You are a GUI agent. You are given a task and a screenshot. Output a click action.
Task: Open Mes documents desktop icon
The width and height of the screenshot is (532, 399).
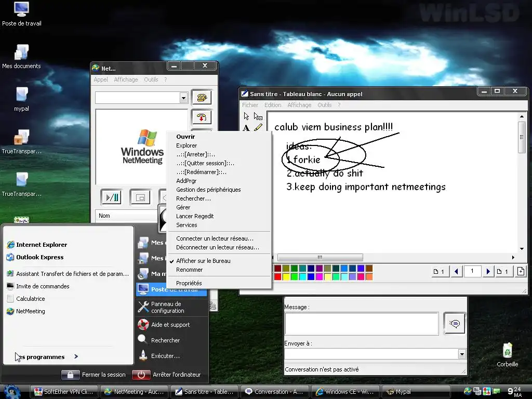pos(21,57)
